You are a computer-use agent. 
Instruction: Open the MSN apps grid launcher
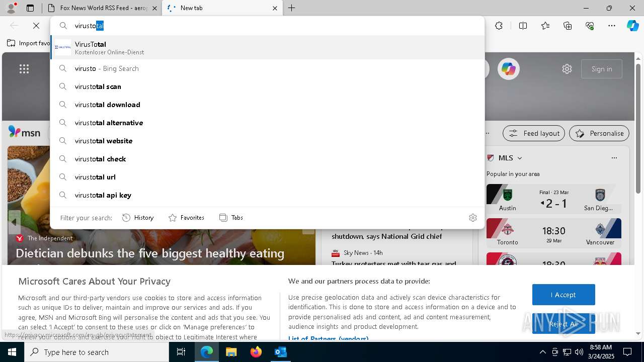coord(24,69)
